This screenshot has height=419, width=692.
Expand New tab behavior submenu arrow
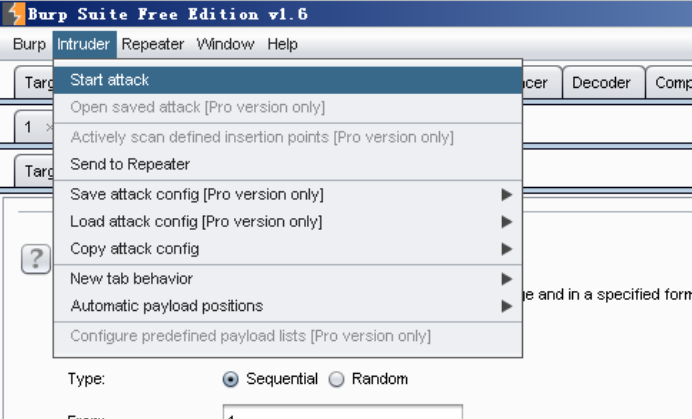point(507,279)
